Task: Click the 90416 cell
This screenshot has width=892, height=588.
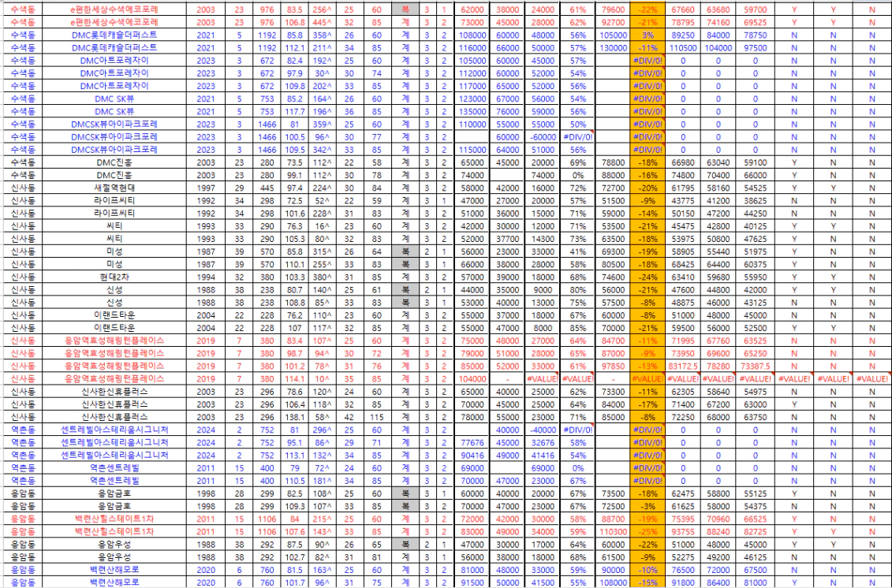Action: [472, 456]
